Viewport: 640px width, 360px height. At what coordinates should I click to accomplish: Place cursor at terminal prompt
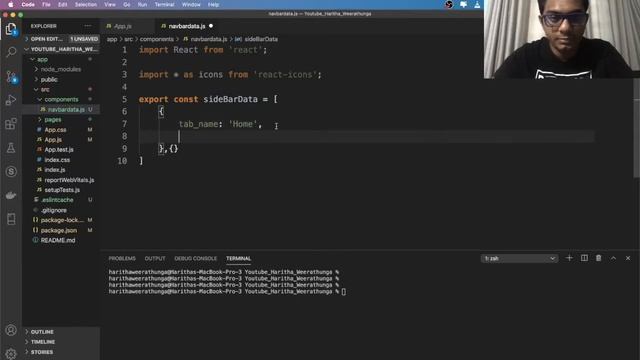(344, 292)
